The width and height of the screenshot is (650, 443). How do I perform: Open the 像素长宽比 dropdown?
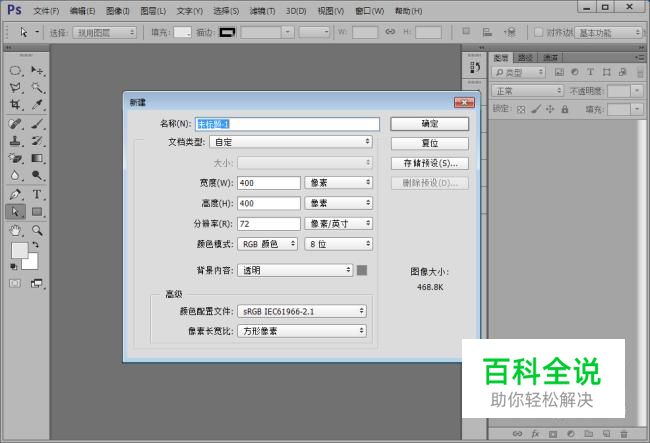point(302,331)
